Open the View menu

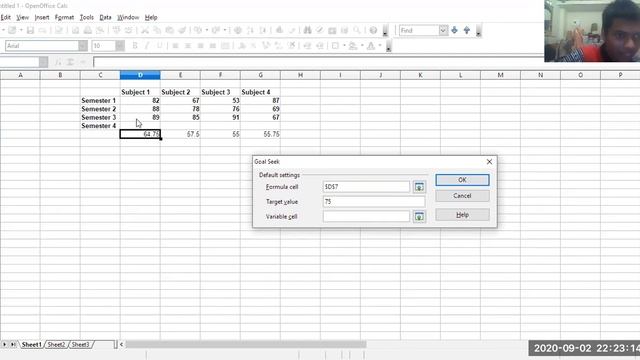point(22,18)
